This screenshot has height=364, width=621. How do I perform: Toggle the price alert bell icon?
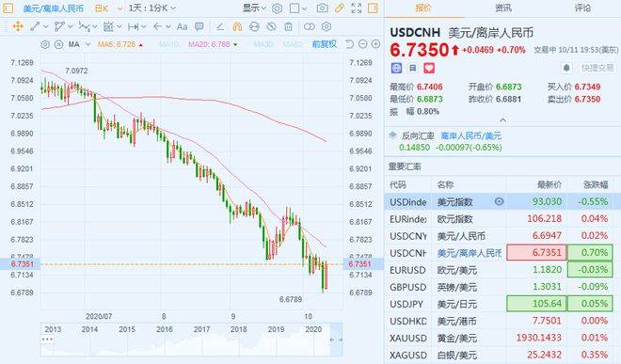pyautogui.click(x=566, y=68)
